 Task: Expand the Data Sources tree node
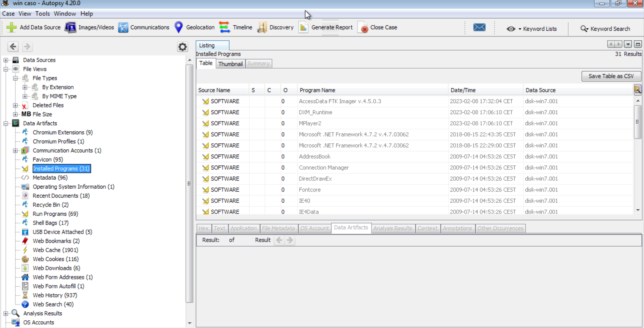click(x=6, y=60)
